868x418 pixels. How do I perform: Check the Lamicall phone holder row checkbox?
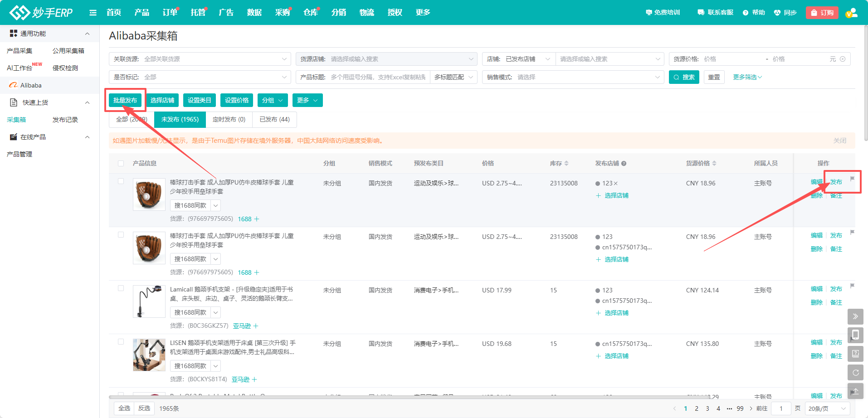[121, 288]
